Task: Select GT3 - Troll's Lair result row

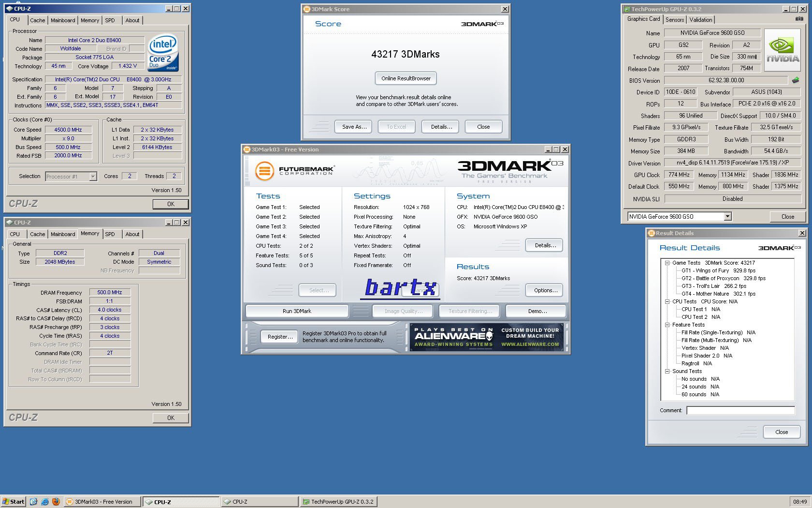Action: click(x=714, y=286)
